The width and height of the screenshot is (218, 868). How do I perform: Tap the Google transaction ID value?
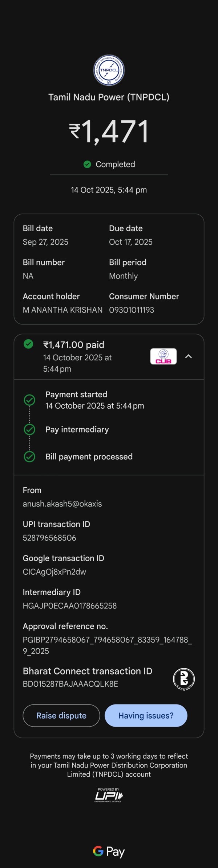coord(54,572)
